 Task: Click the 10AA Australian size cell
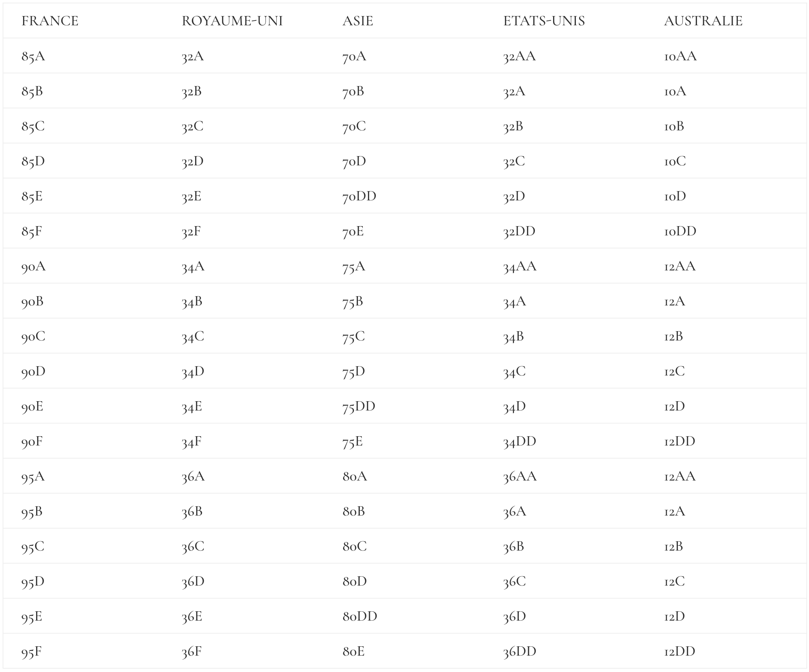(680, 56)
